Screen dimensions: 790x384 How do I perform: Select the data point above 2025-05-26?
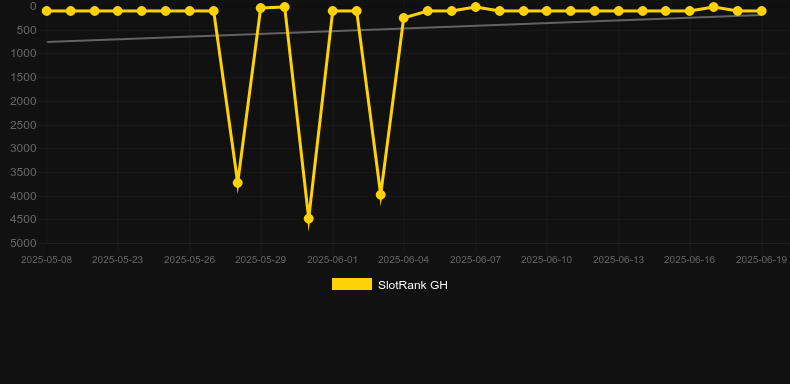[x=189, y=11]
